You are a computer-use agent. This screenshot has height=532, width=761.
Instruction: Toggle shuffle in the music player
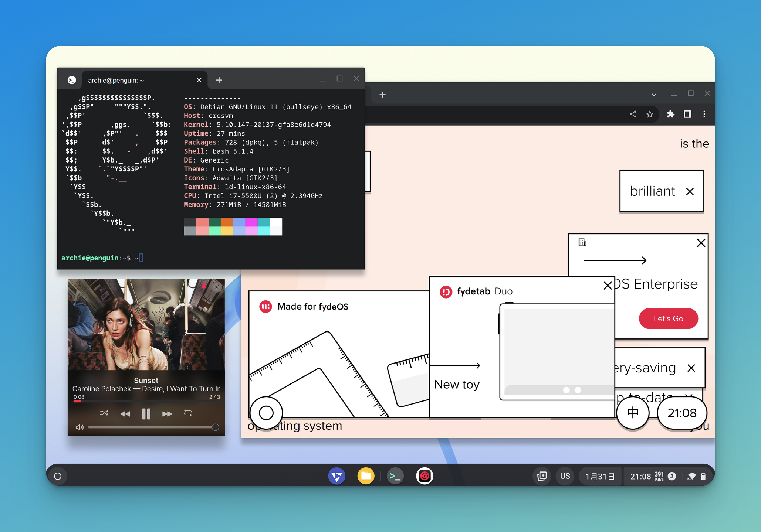coord(104,413)
